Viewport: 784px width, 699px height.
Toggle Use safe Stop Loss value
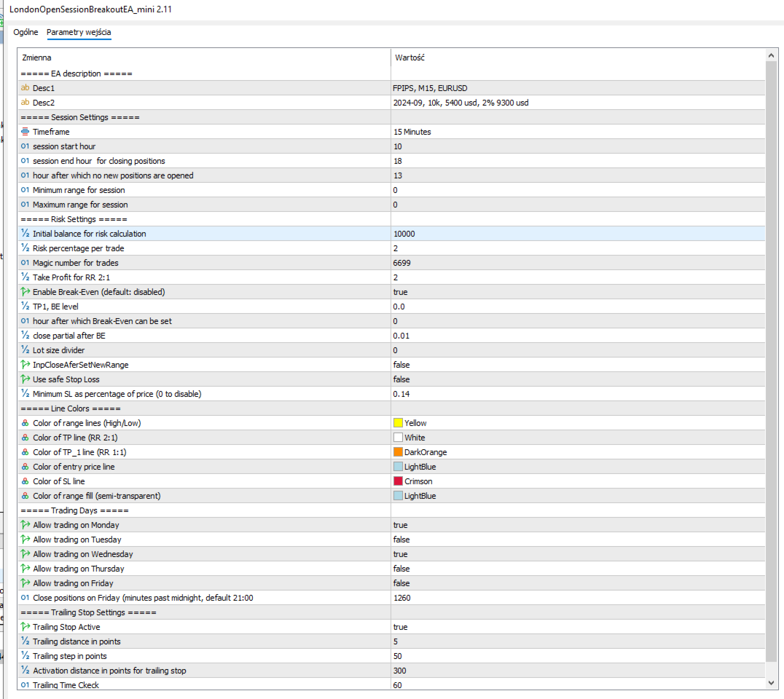click(x=401, y=379)
